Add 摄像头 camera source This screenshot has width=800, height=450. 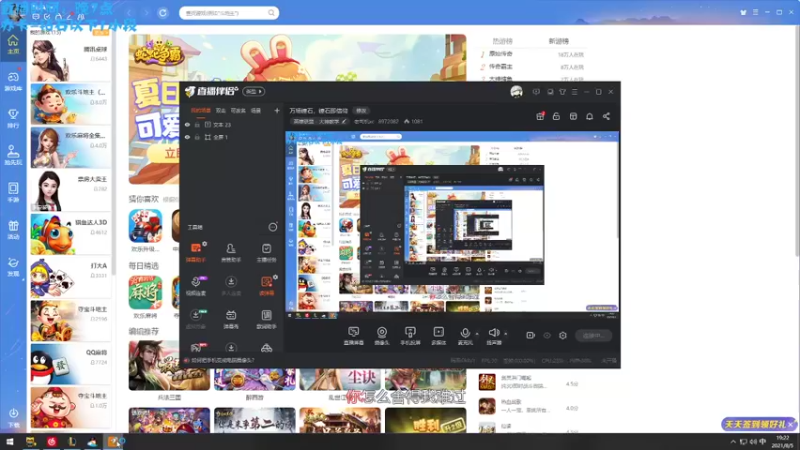pos(382,336)
